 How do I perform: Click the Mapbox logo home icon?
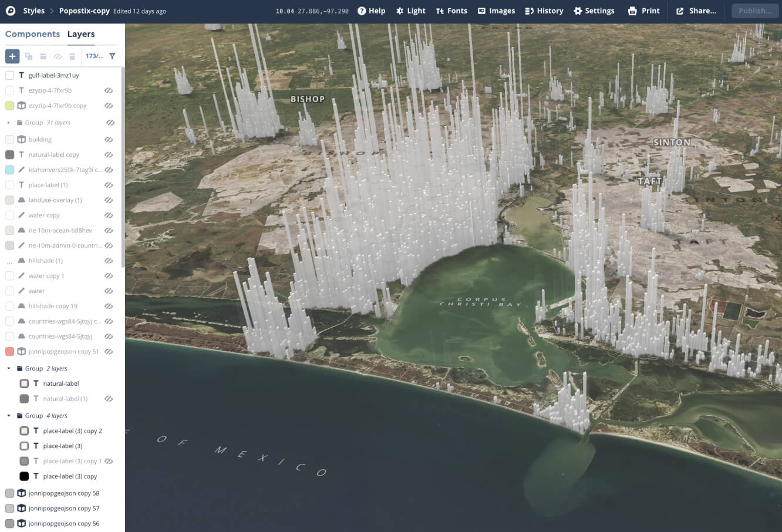11,11
